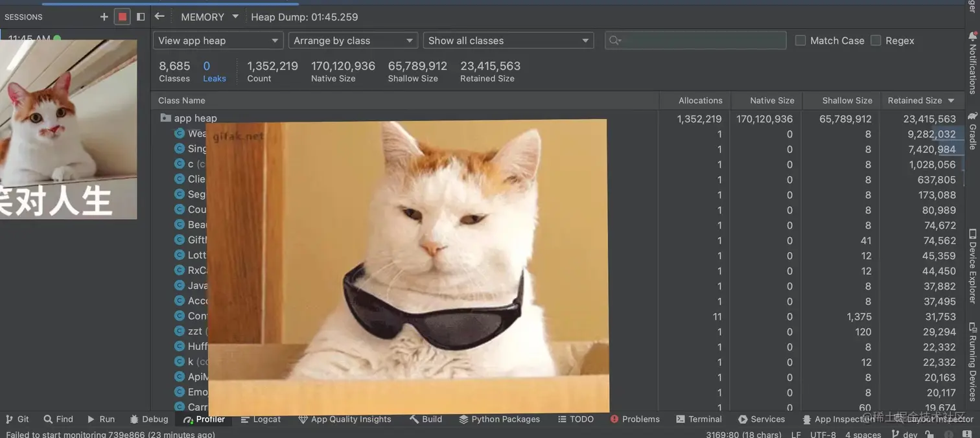Image resolution: width=980 pixels, height=438 pixels.
Task: Open the Terminal tool window
Action: (x=699, y=419)
